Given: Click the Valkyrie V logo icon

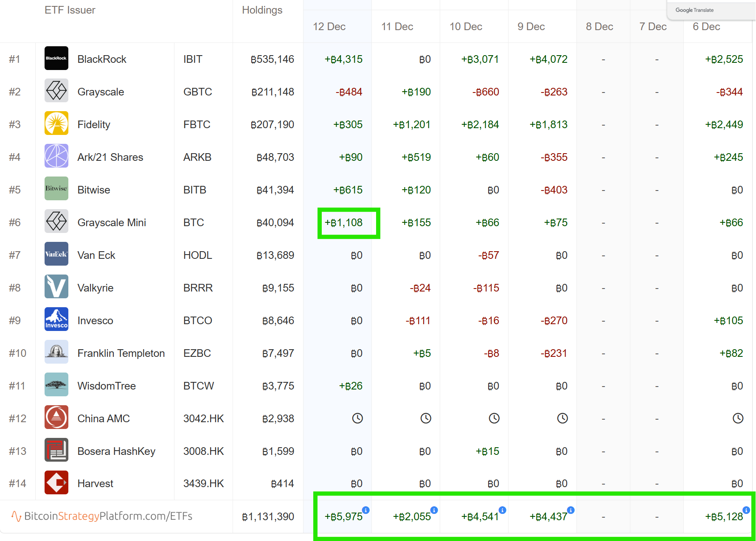Looking at the screenshot, I should pyautogui.click(x=56, y=286).
